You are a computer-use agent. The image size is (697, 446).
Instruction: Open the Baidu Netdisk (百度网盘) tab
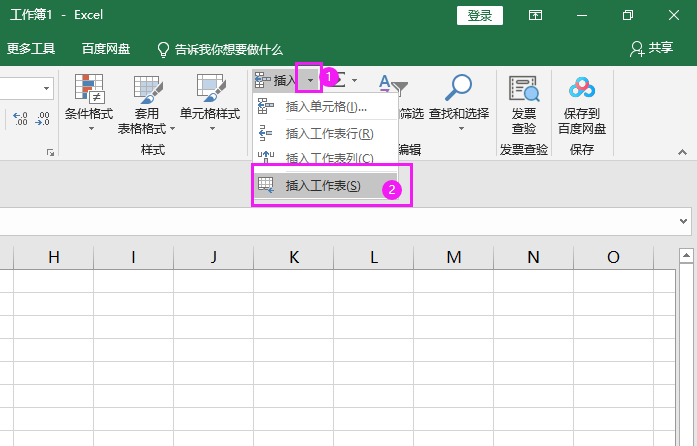(x=106, y=48)
